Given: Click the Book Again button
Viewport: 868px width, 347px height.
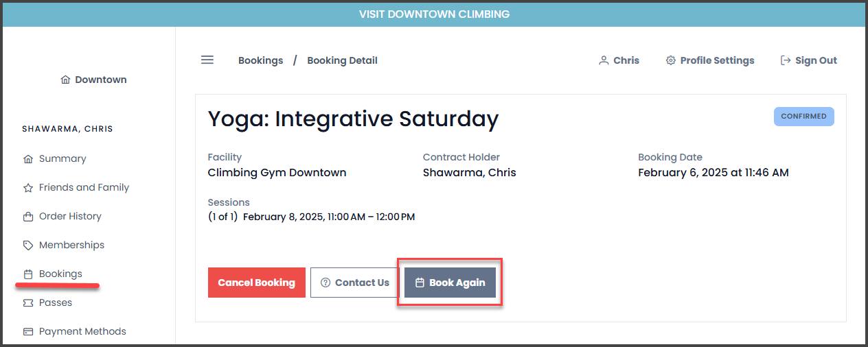Looking at the screenshot, I should point(450,283).
